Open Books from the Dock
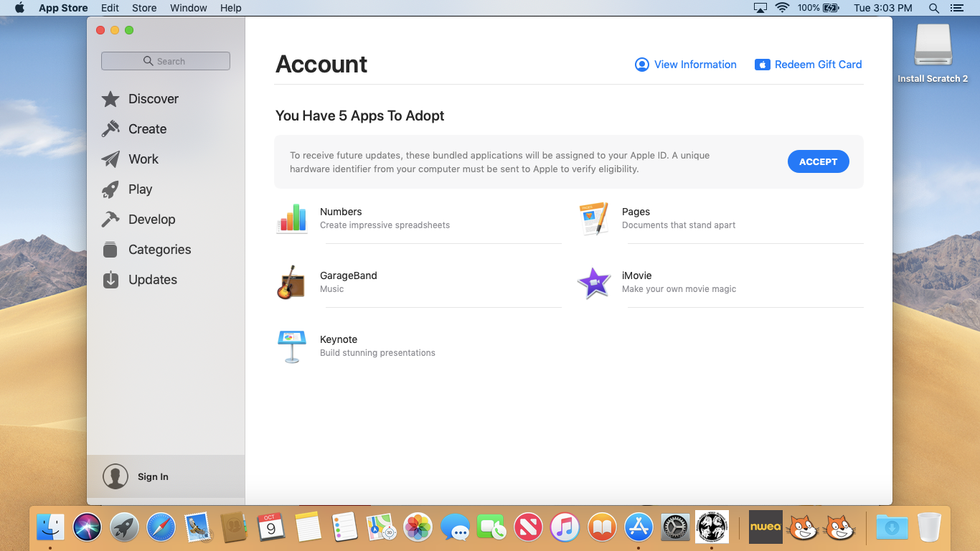This screenshot has width=980, height=551. click(601, 528)
